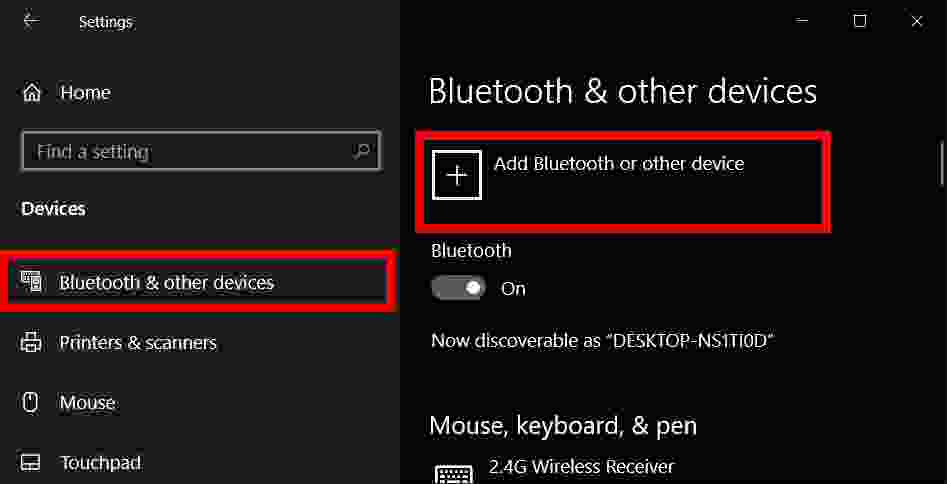
Task: Click the back arrow in Settings
Action: [30, 21]
